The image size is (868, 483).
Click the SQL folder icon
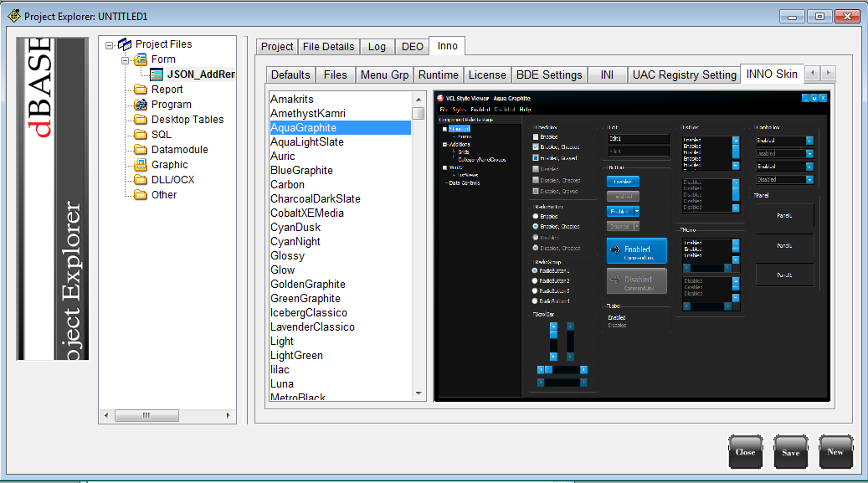point(141,135)
